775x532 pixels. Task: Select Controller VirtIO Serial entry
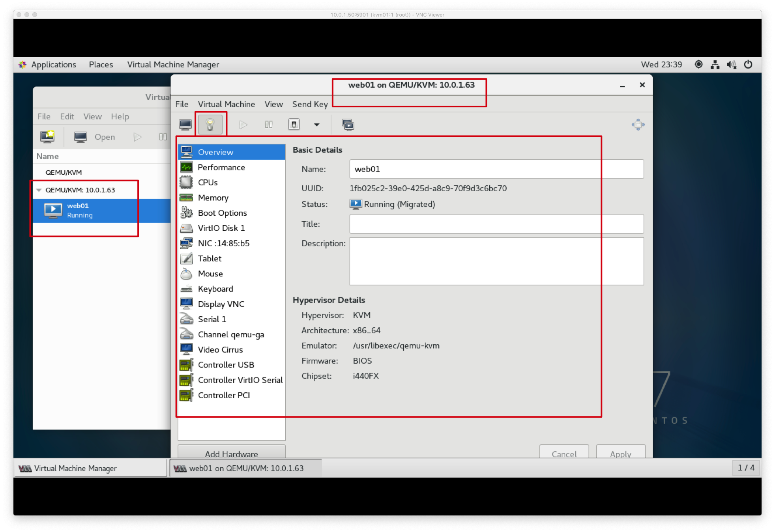[232, 380]
